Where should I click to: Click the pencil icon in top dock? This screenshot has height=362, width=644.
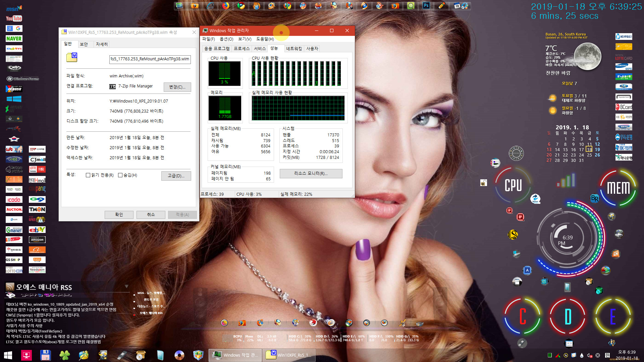442,6
